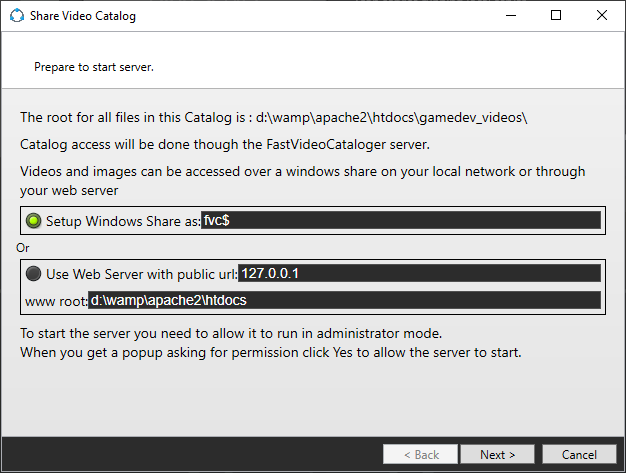This screenshot has height=473, width=626.
Task: Click the 'Prepare to start server' heading
Action: pyautogui.click(x=93, y=67)
